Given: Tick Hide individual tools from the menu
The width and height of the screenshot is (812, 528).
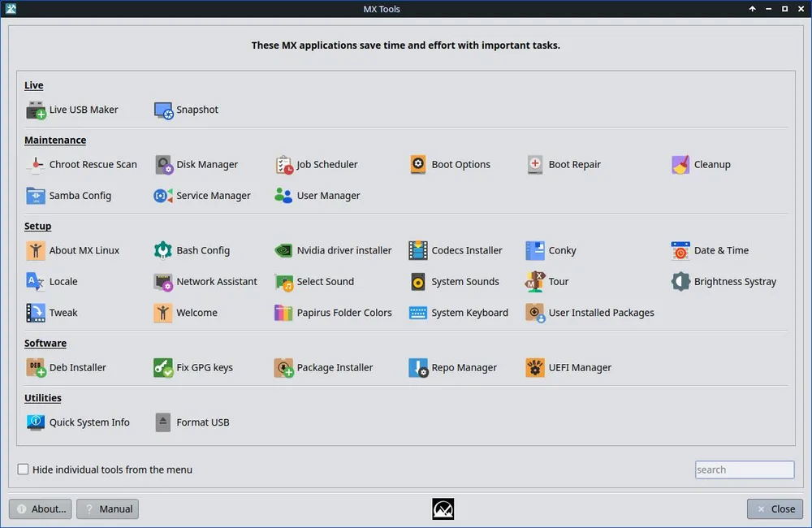Looking at the screenshot, I should coord(23,470).
